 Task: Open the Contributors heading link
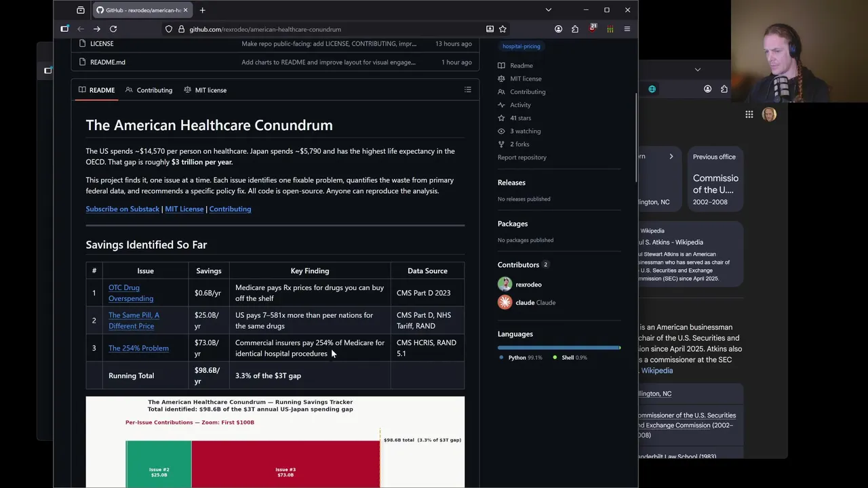tap(523, 265)
